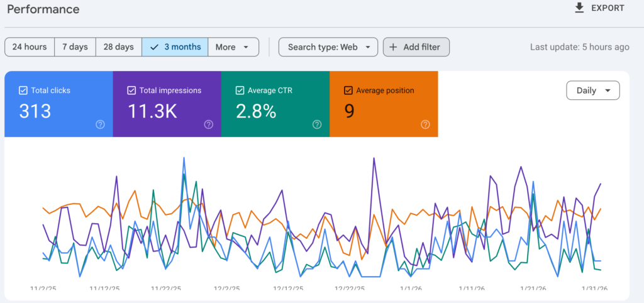Disable the Average position checkbox
644x303 pixels.
point(348,91)
